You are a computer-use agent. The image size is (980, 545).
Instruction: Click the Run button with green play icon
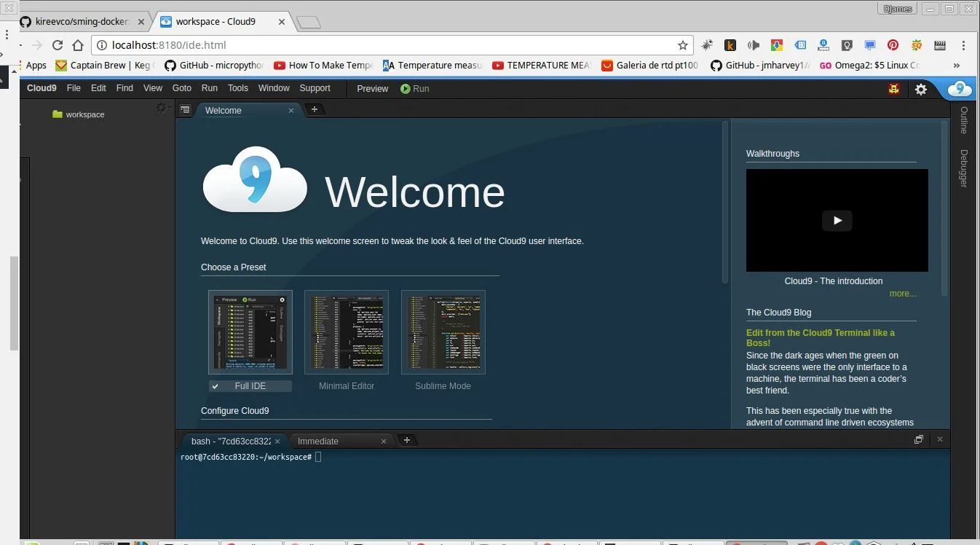[x=415, y=89]
